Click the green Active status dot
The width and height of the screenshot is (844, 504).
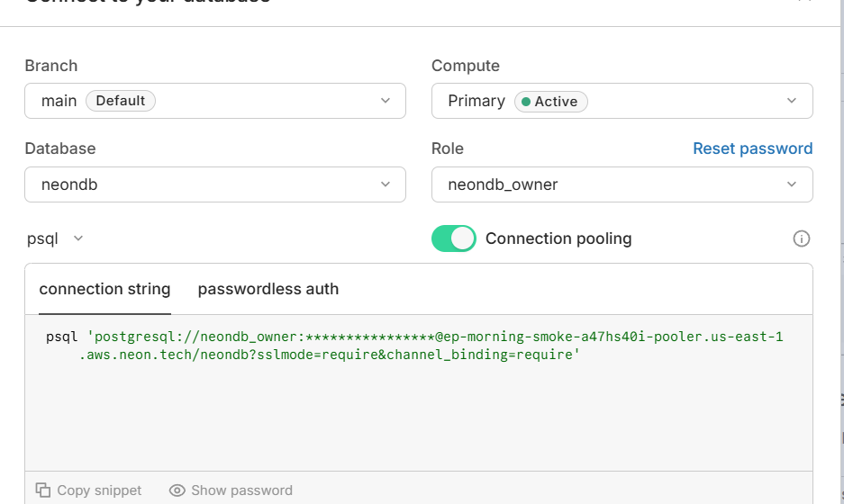click(526, 102)
